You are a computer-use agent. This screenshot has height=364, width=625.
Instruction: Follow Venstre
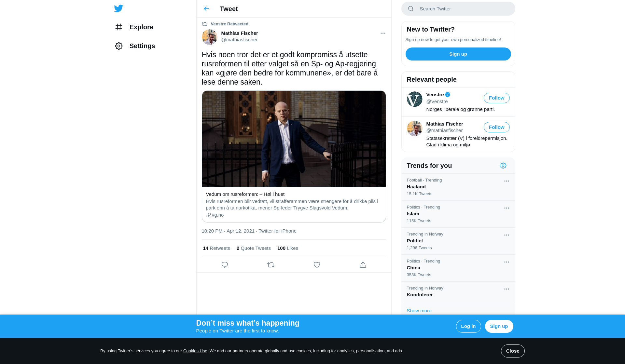(496, 98)
